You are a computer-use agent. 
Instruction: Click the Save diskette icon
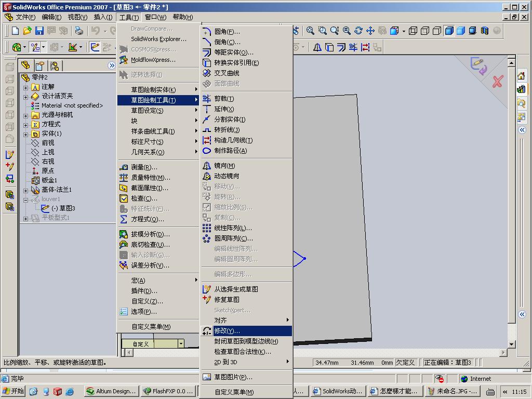point(39,31)
